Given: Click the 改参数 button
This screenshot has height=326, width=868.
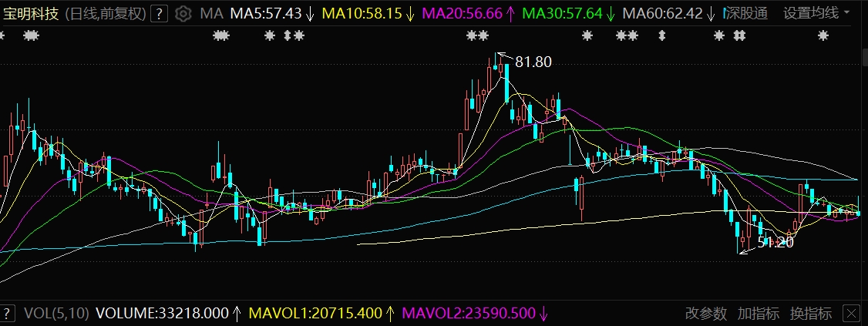Looking at the screenshot, I should [706, 314].
